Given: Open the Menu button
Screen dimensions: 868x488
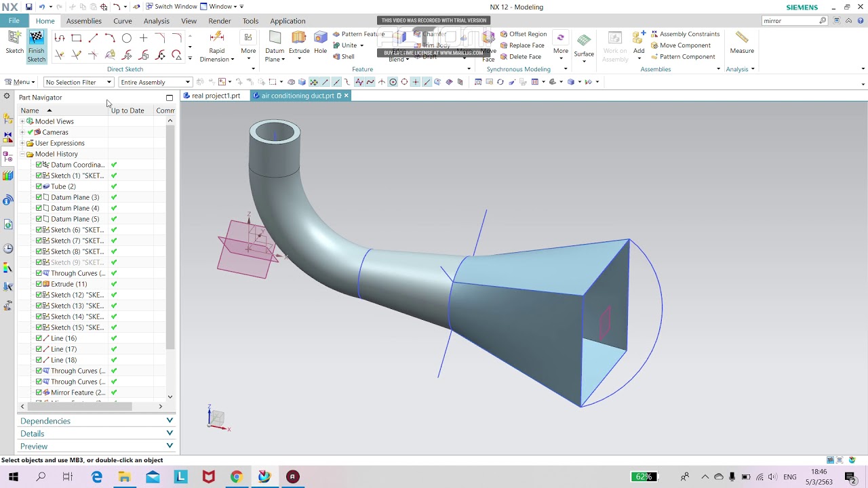Looking at the screenshot, I should [x=20, y=82].
